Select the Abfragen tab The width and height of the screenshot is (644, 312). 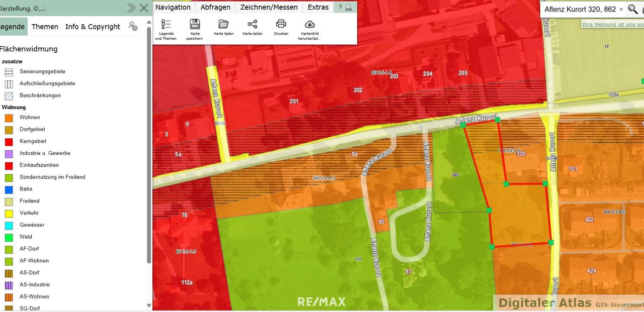coord(215,8)
